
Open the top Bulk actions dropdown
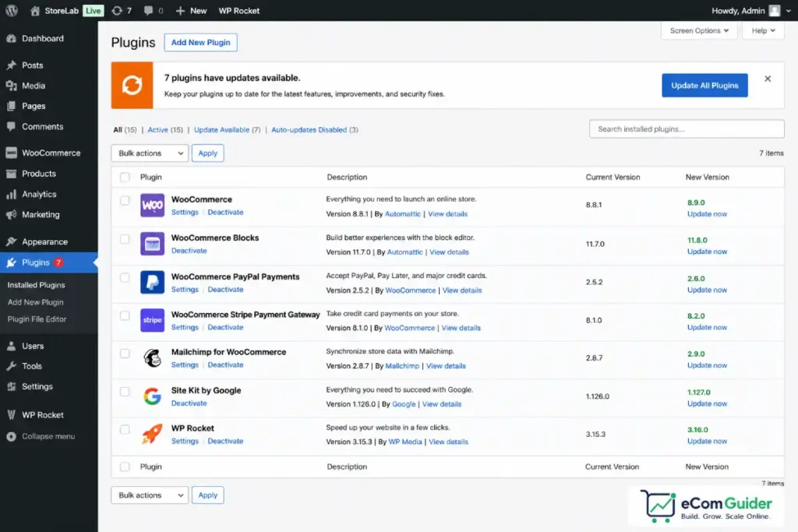pyautogui.click(x=150, y=153)
